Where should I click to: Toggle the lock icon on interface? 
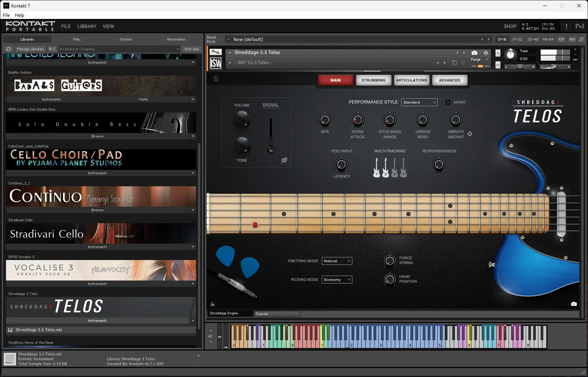click(213, 304)
